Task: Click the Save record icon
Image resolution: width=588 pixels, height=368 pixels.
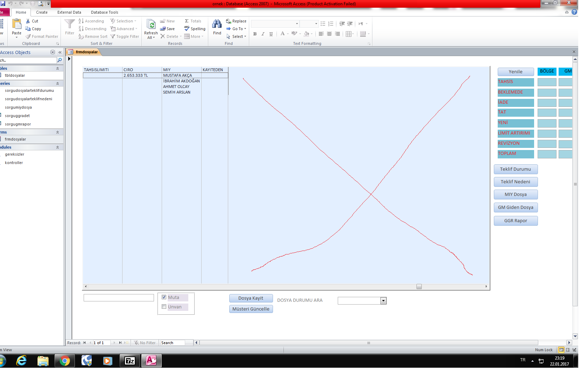Action: tap(163, 29)
